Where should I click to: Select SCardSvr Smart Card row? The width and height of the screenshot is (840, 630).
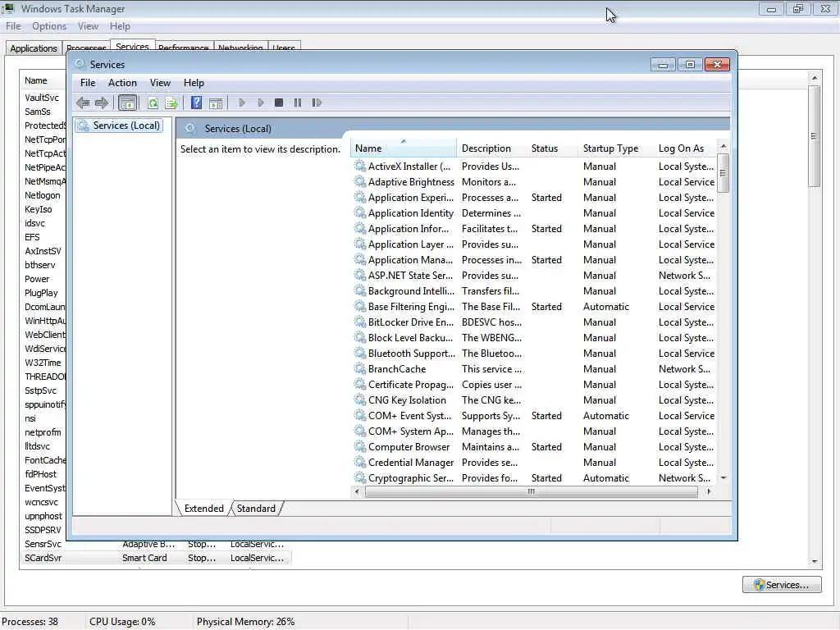tap(155, 558)
